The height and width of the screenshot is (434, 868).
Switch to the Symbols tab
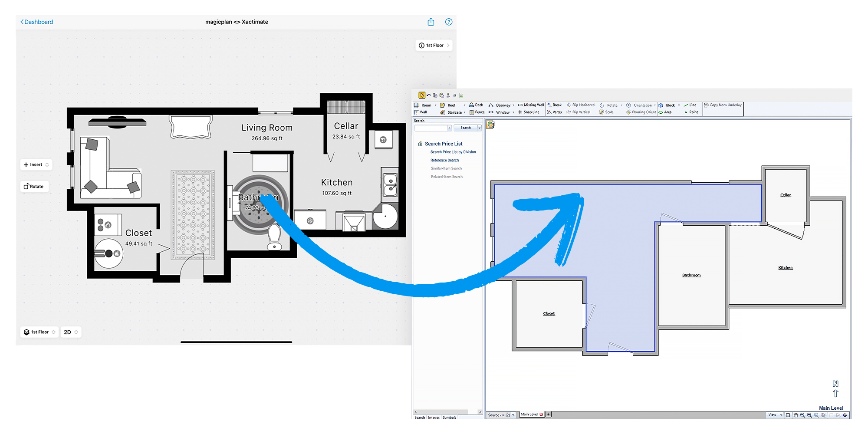click(449, 418)
